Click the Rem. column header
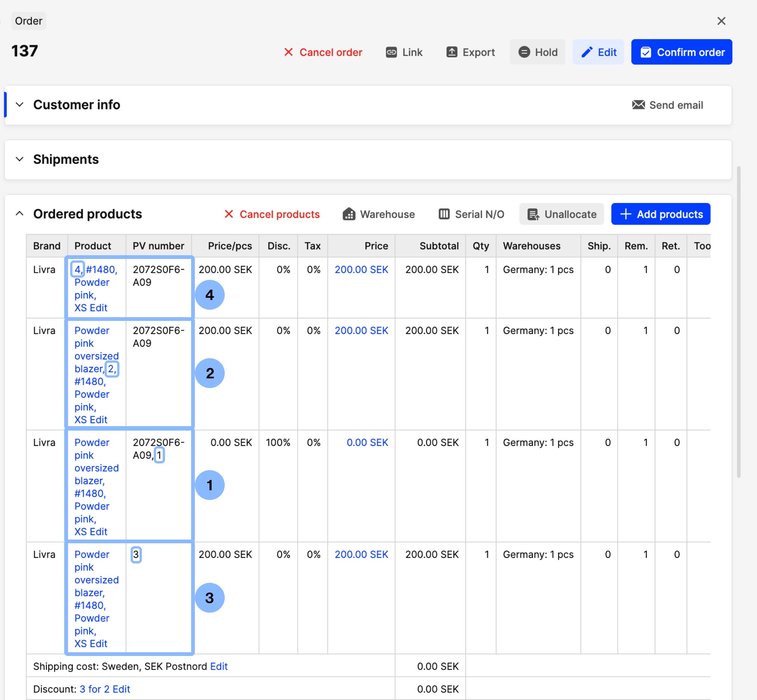 636,246
